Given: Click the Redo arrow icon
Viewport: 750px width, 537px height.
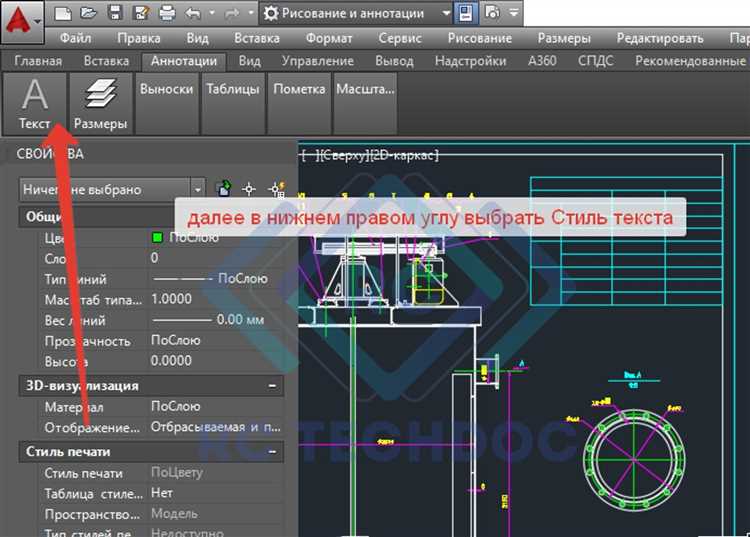Looking at the screenshot, I should (x=232, y=13).
